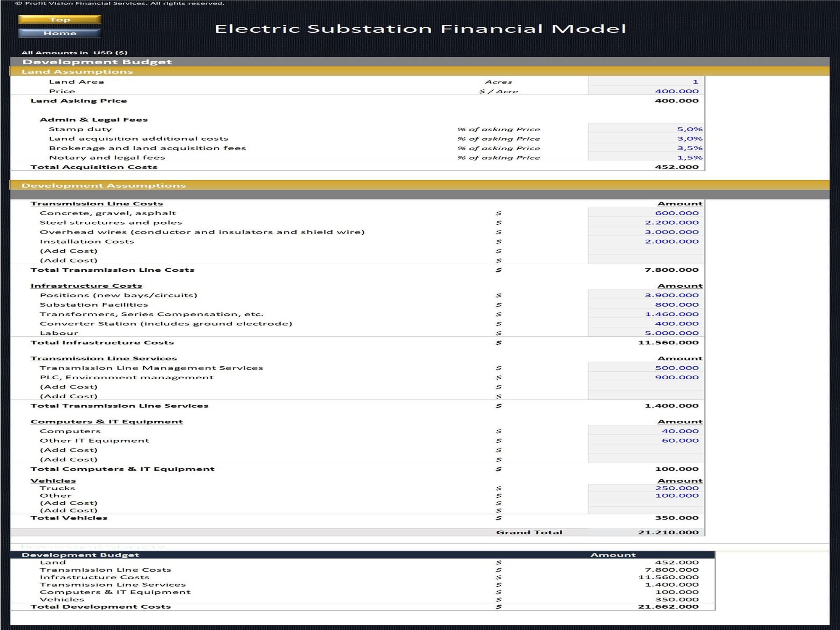840x630 pixels.
Task: Select the Land Area acres value cell
Action: [x=646, y=81]
